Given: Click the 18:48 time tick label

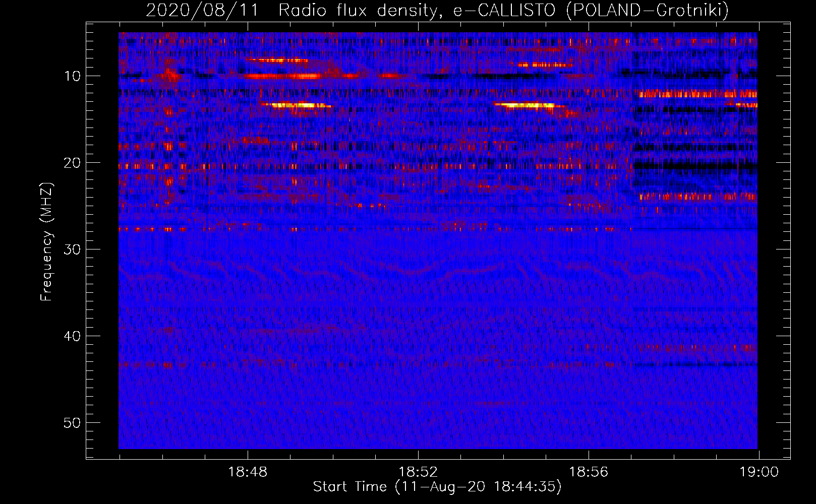Looking at the screenshot, I should point(248,472).
